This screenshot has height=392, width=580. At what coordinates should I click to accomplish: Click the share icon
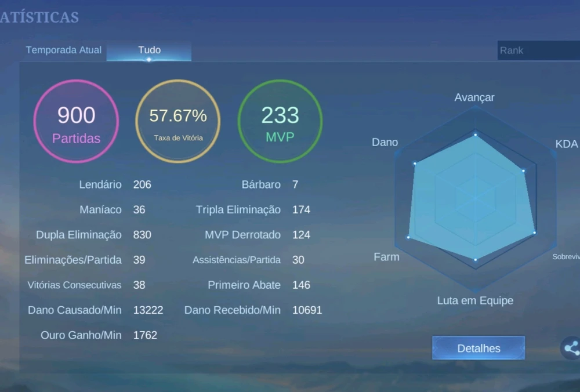(571, 348)
